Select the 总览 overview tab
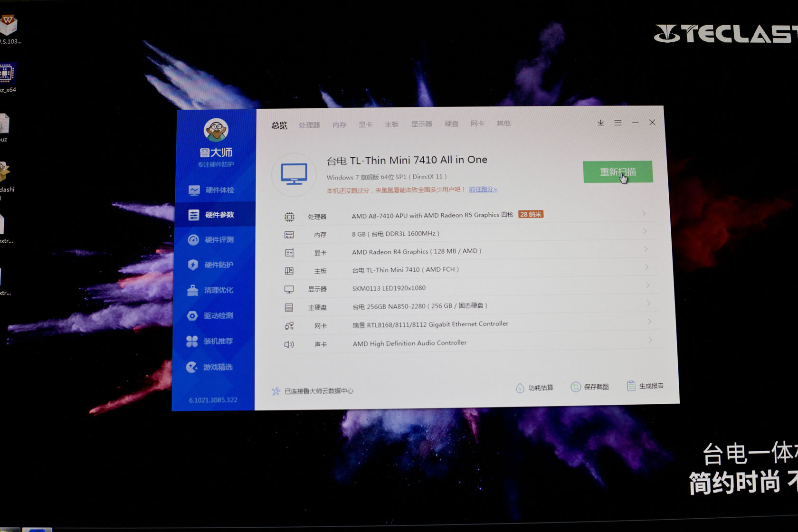Image resolution: width=798 pixels, height=532 pixels. (x=279, y=125)
